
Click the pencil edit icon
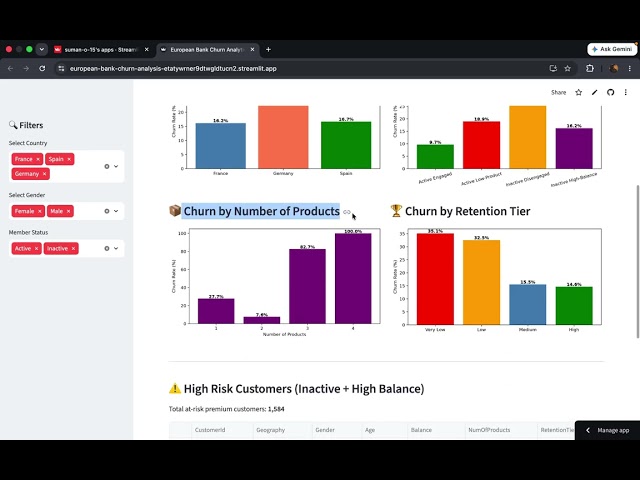[x=594, y=92]
